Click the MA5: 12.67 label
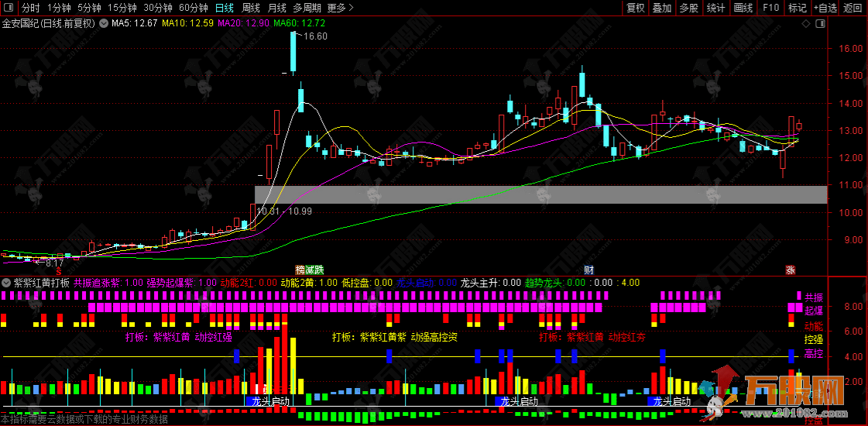This screenshot has width=868, height=426. click(135, 23)
